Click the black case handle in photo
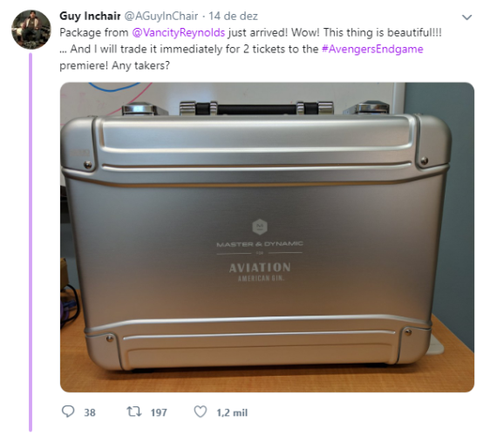This screenshot has height=436, width=504. 256,108
